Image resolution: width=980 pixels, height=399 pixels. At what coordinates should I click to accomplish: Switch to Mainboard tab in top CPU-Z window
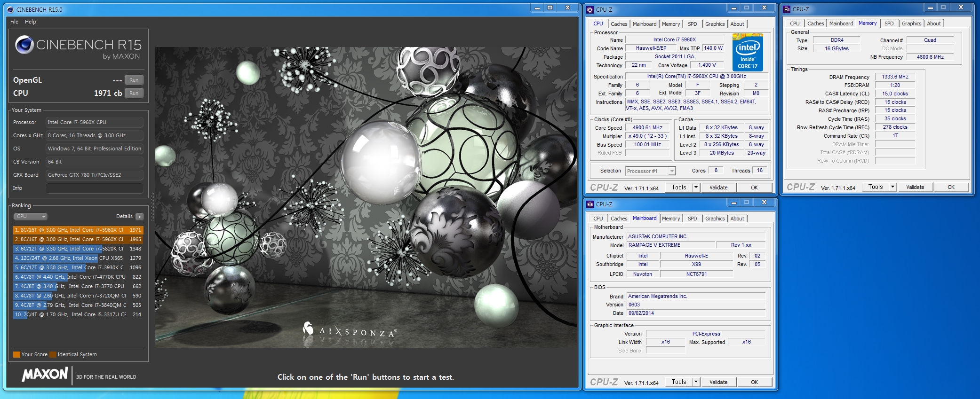pyautogui.click(x=645, y=24)
